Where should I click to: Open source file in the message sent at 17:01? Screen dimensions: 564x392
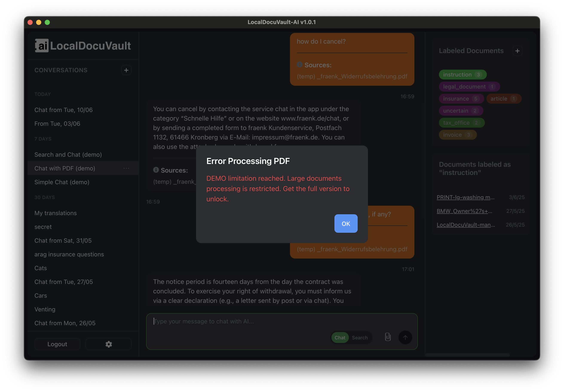[x=352, y=249]
